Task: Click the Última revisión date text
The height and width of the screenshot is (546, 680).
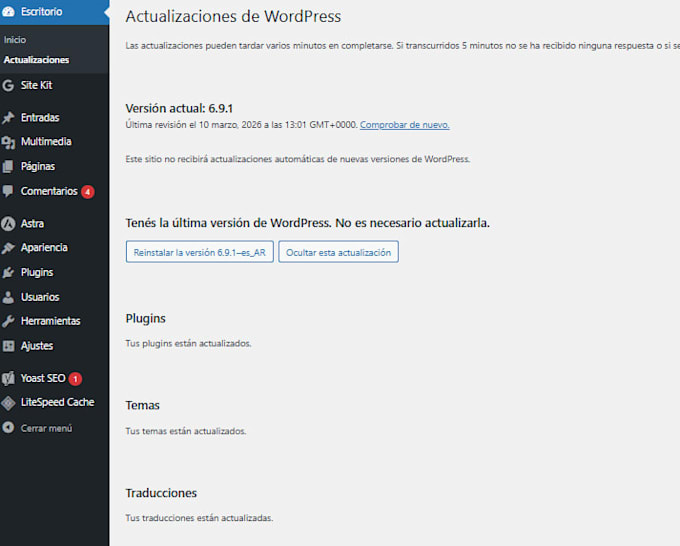Action: [x=241, y=125]
